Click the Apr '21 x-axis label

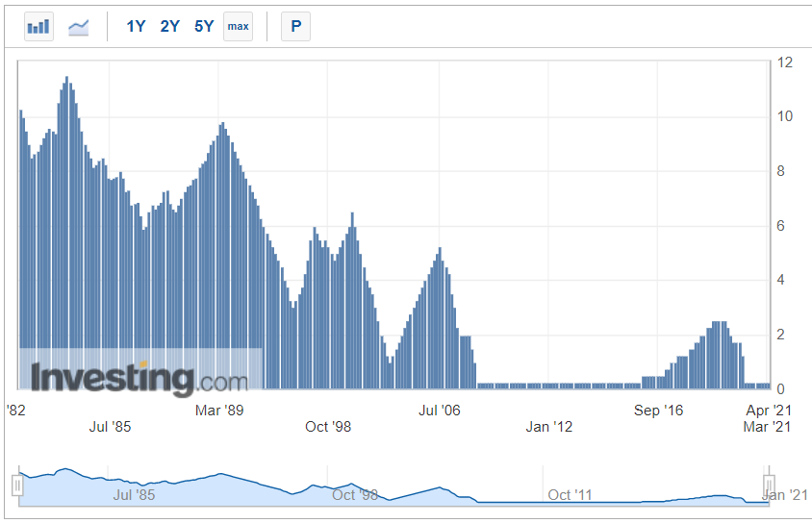pyautogui.click(x=769, y=411)
